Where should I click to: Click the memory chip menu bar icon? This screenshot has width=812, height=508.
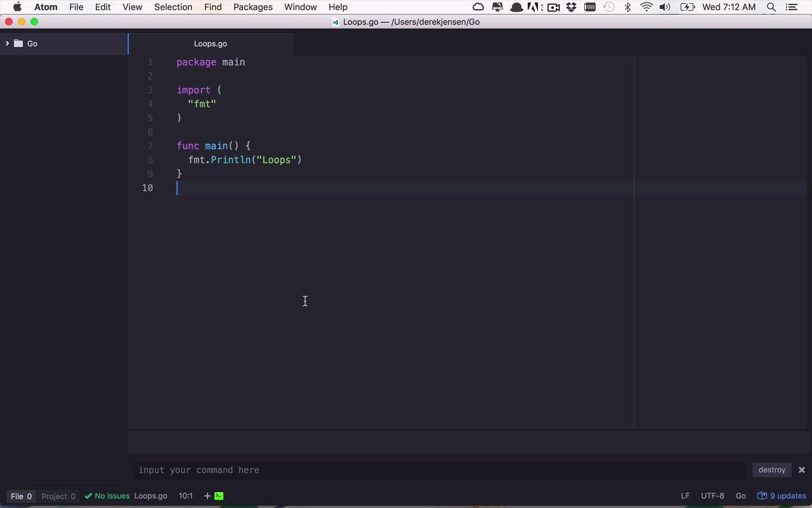(x=590, y=7)
